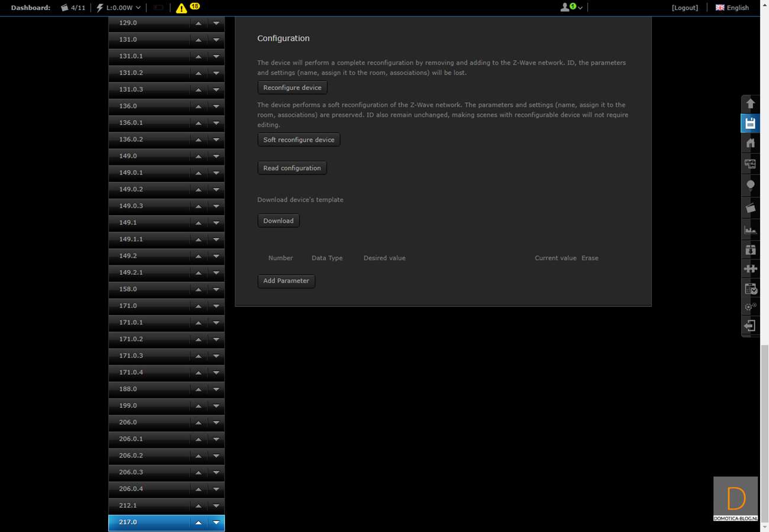
Task: Click the dim battery indicator in the top bar
Action: click(x=158, y=8)
